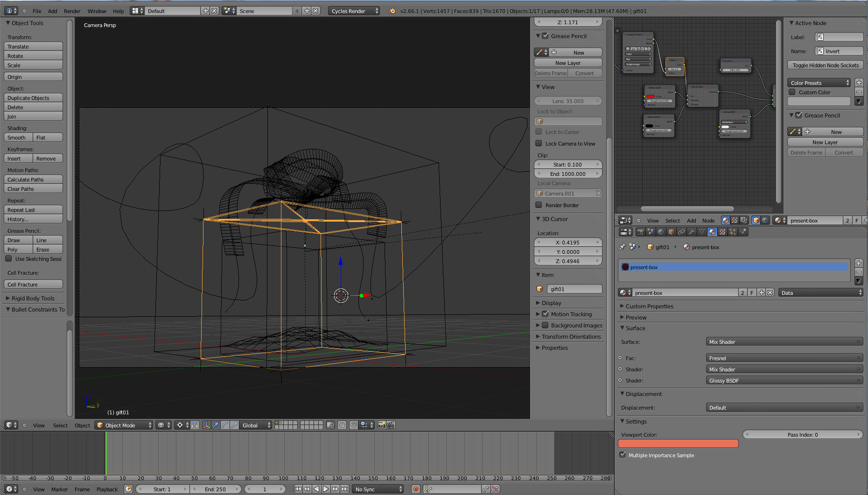This screenshot has width=868, height=495.
Task: Open the Color Presets dropdown
Action: (x=819, y=83)
